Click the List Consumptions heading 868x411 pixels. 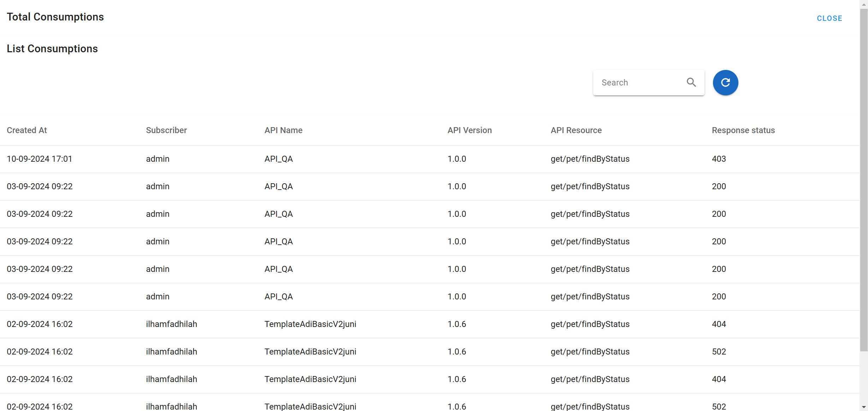click(x=52, y=49)
